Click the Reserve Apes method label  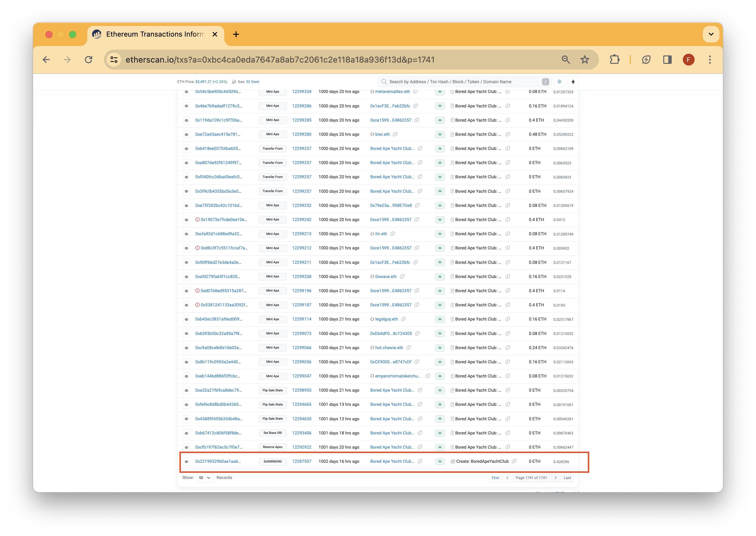point(273,447)
